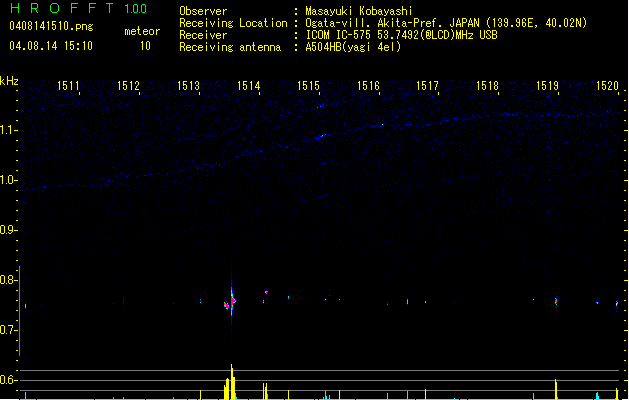The height and width of the screenshot is (400, 629).
Task: Click the 1515 time axis label
Action: 308,86
